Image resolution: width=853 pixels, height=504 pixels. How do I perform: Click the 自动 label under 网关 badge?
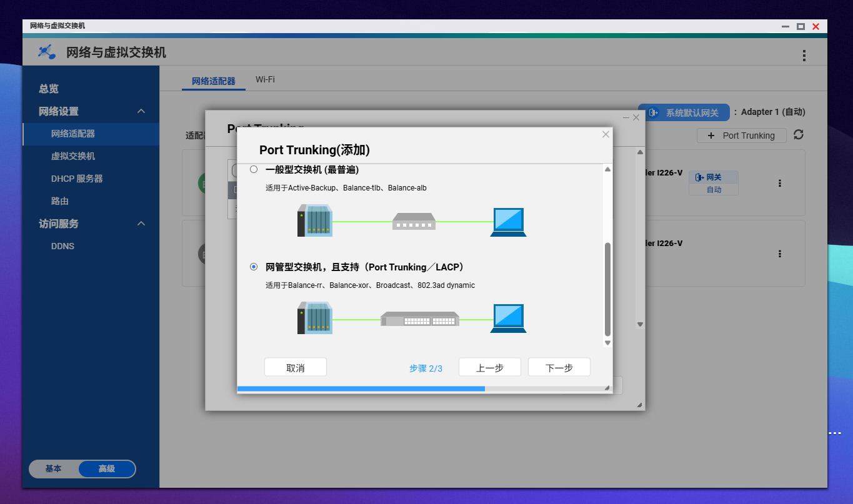point(714,189)
